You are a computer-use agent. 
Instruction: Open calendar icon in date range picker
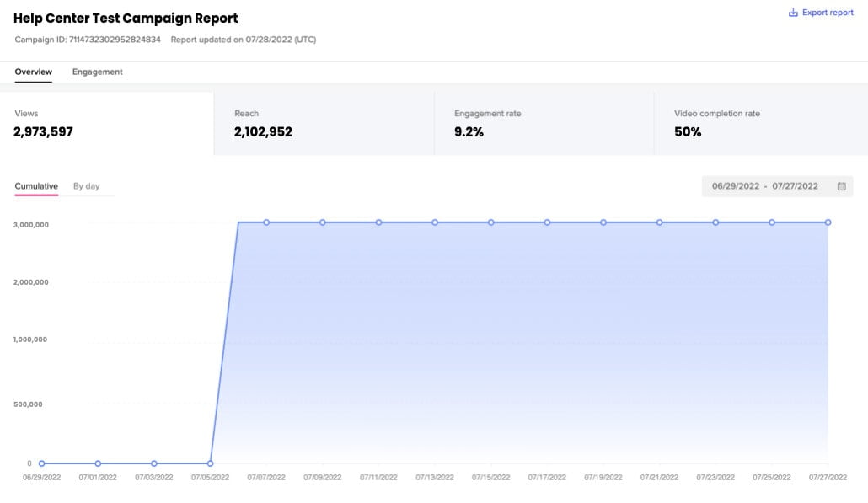(841, 186)
